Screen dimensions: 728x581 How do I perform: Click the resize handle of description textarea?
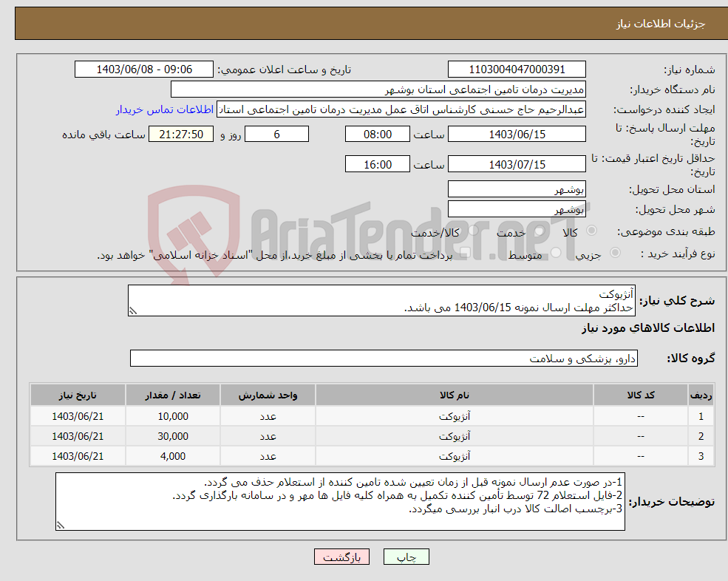pos(133,311)
